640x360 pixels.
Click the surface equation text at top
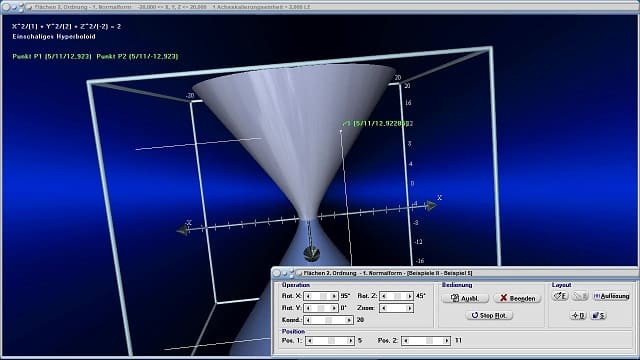(x=67, y=26)
